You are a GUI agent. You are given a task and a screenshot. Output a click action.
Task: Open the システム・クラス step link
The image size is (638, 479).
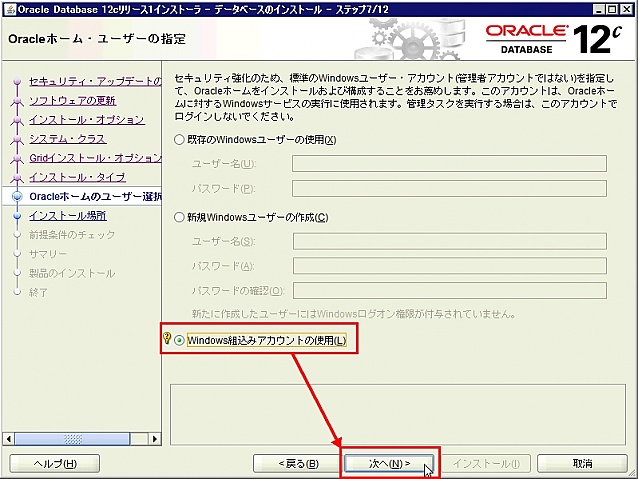[68, 139]
